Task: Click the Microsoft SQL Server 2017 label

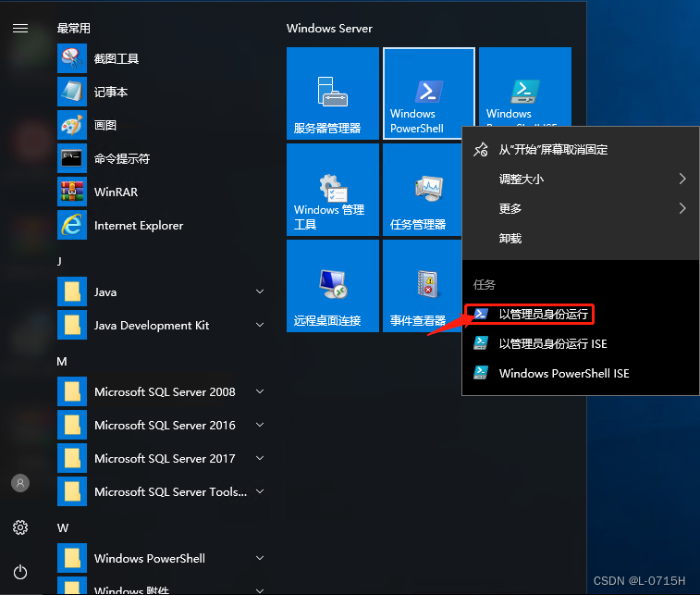Action: (165, 458)
